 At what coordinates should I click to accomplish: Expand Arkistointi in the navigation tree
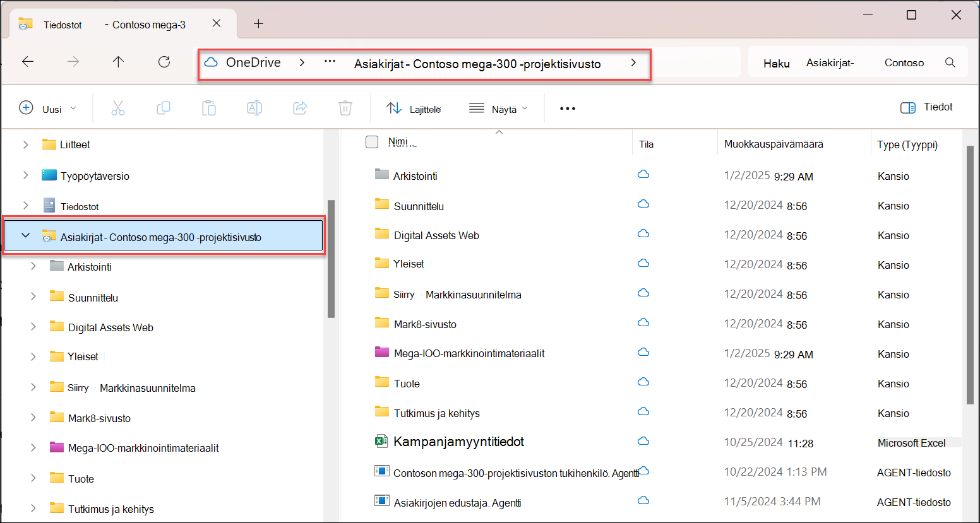(x=33, y=266)
